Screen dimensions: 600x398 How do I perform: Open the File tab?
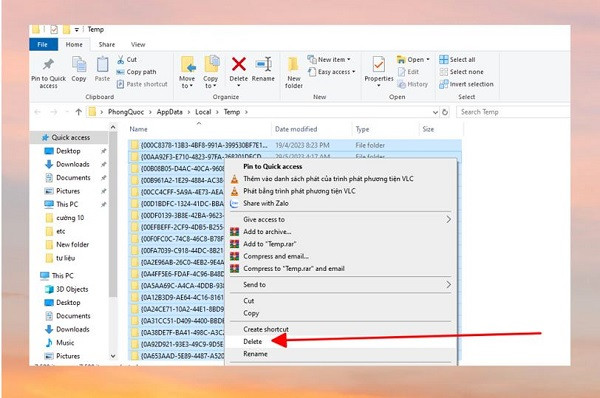tap(43, 44)
